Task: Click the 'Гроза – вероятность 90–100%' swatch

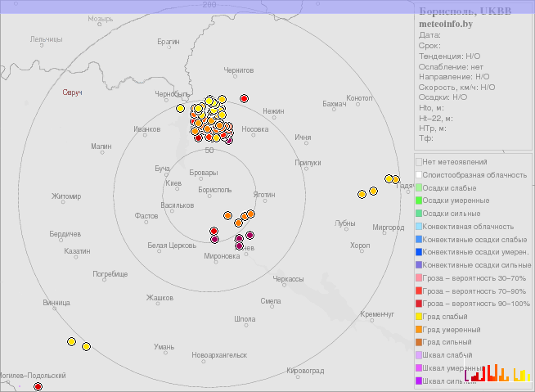Action: coord(419,304)
